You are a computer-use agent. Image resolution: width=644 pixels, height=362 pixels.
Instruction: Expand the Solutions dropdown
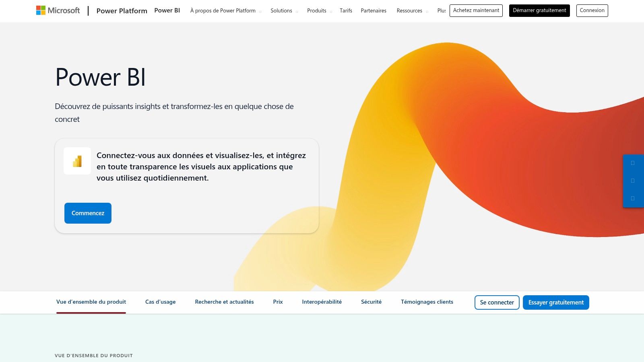pos(281,10)
